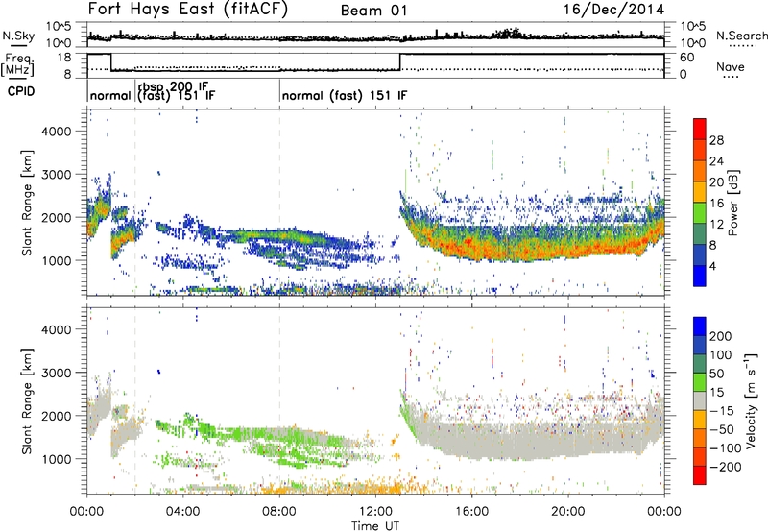Click the red top segment of Power colorbar
The width and height of the screenshot is (768, 532).
(700, 129)
